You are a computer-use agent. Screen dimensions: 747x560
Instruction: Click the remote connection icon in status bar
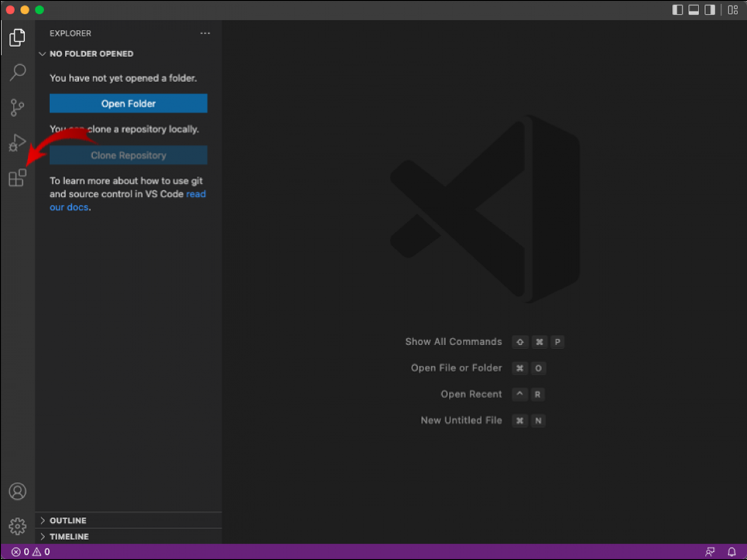(710, 551)
